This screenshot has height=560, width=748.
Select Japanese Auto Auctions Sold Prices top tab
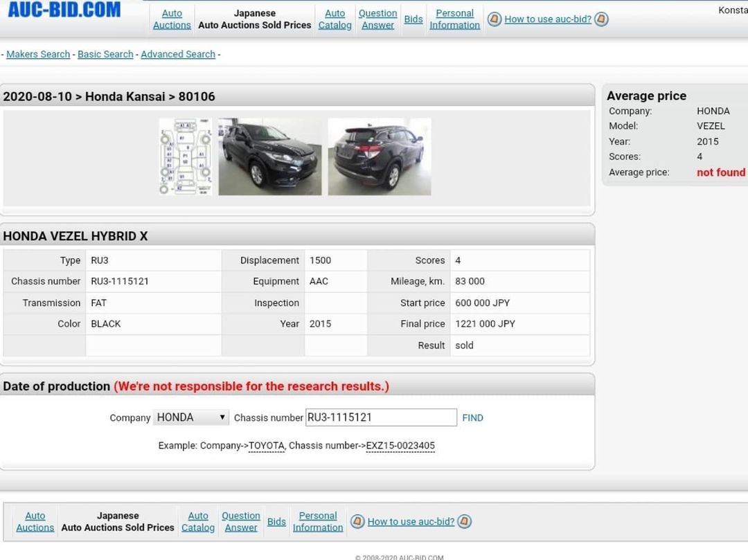pos(255,19)
